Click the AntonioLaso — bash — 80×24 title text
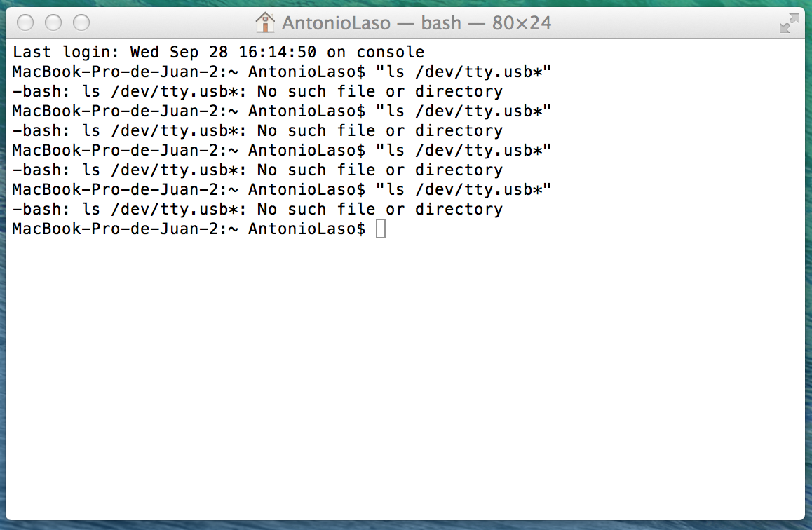Viewport: 812px width, 530px height. [x=417, y=23]
